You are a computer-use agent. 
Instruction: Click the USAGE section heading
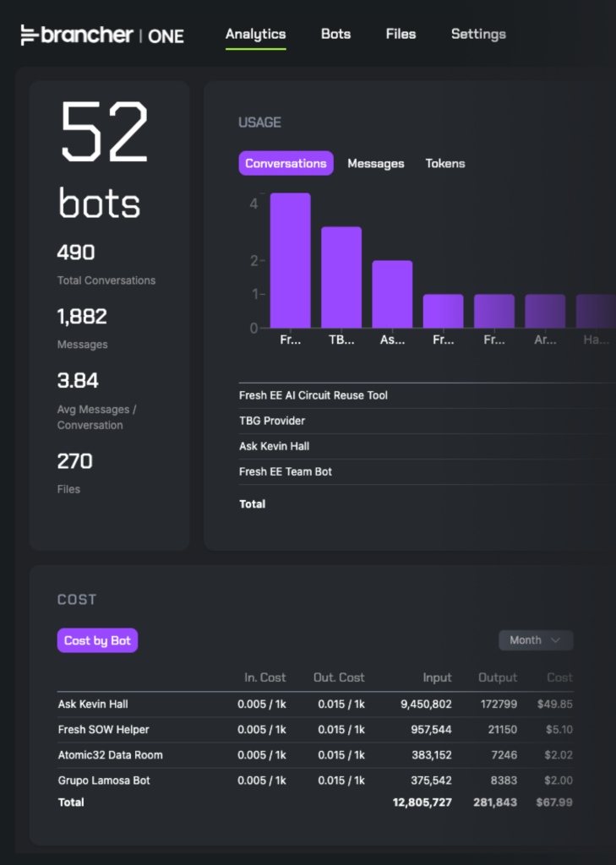[259, 122]
